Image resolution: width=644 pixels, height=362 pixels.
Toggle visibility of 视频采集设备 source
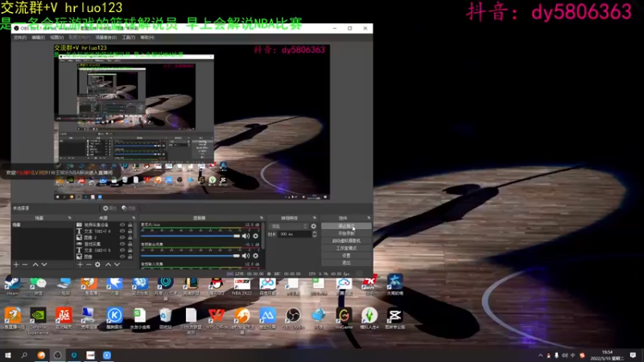[x=122, y=225]
